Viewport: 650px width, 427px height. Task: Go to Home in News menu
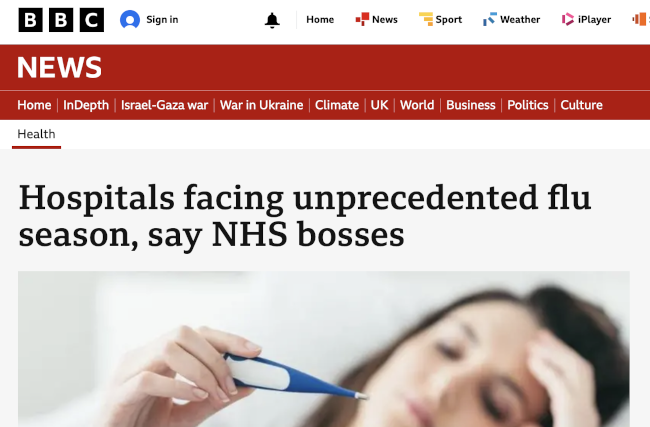[34, 105]
